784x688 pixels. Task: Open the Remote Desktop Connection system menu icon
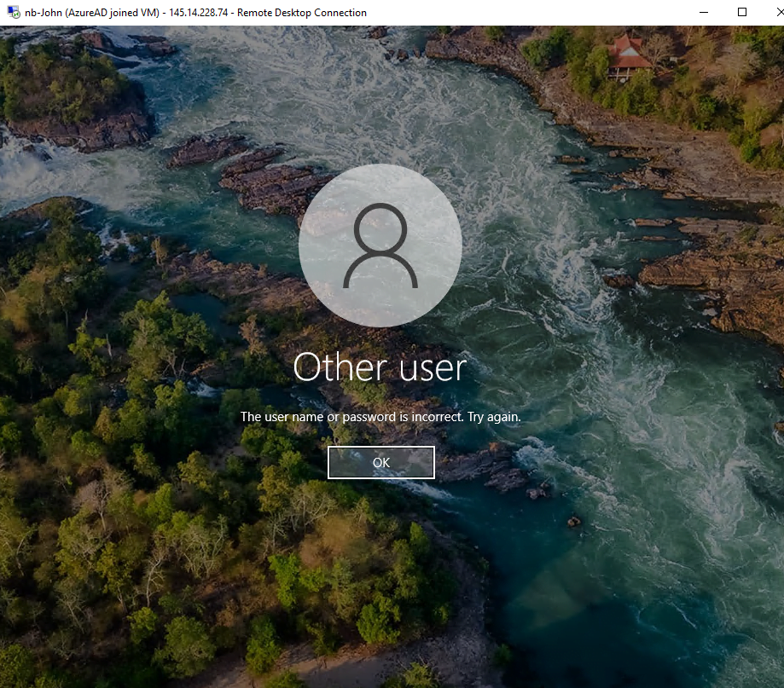(x=14, y=13)
